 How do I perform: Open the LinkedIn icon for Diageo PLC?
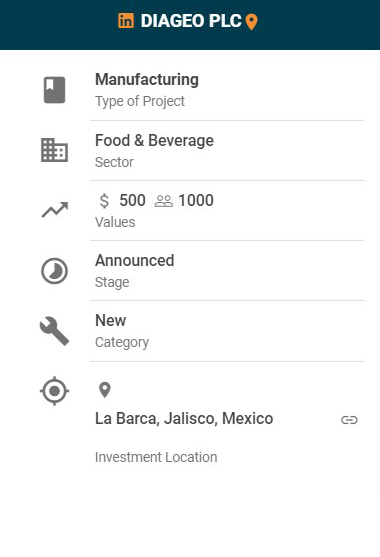[126, 21]
